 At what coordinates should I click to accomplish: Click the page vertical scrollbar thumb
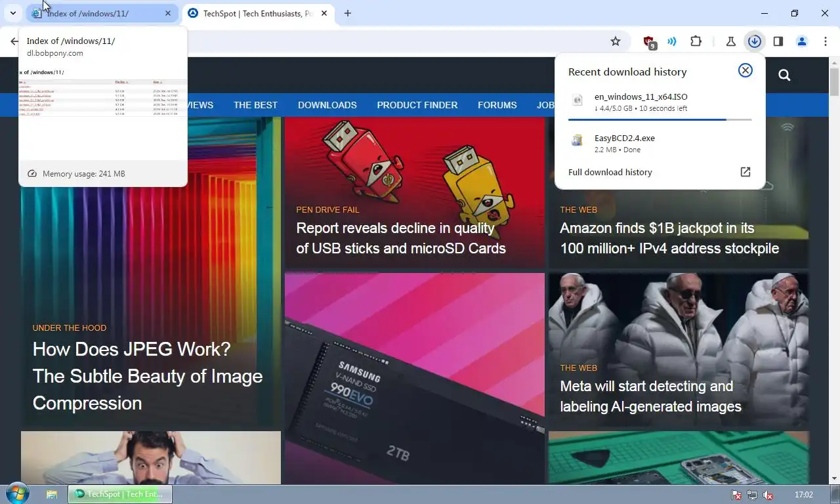point(834,82)
